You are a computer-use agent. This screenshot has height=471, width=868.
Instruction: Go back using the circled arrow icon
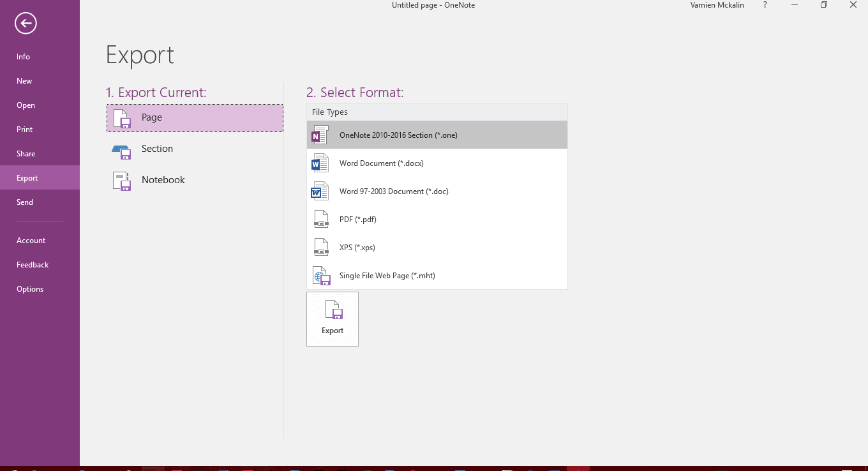26,24
